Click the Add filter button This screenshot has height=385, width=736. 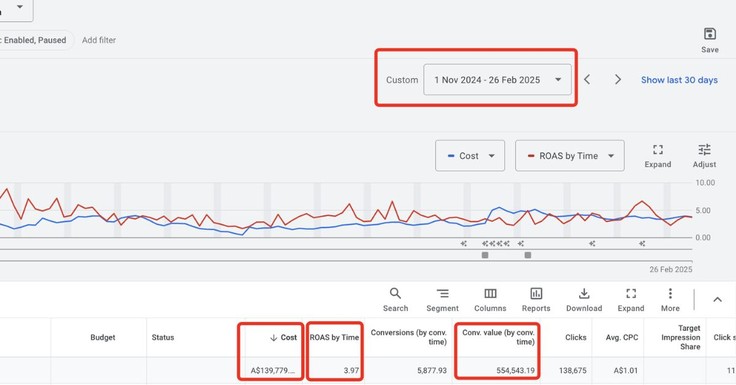coord(99,40)
